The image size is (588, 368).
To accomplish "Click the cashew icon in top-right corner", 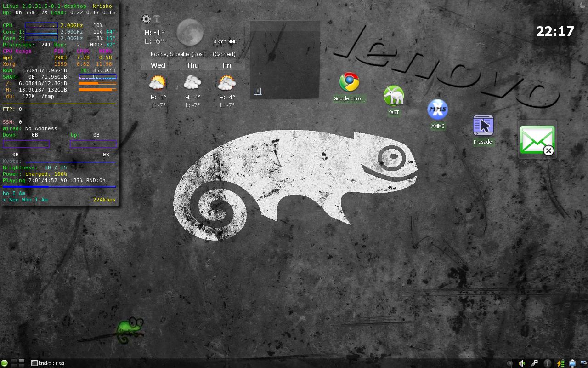I will (x=582, y=5).
